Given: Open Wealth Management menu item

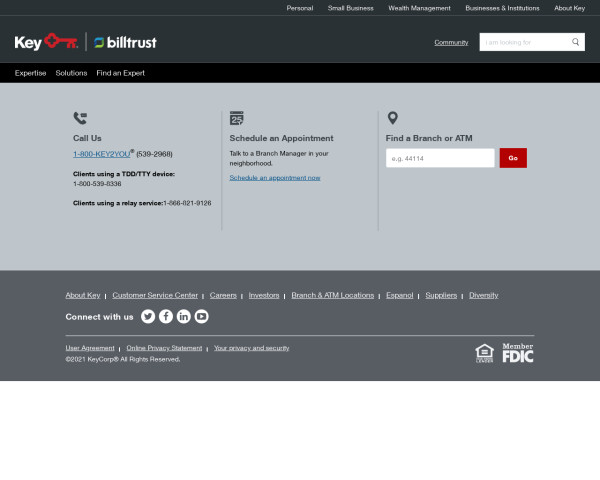Looking at the screenshot, I should coord(419,8).
